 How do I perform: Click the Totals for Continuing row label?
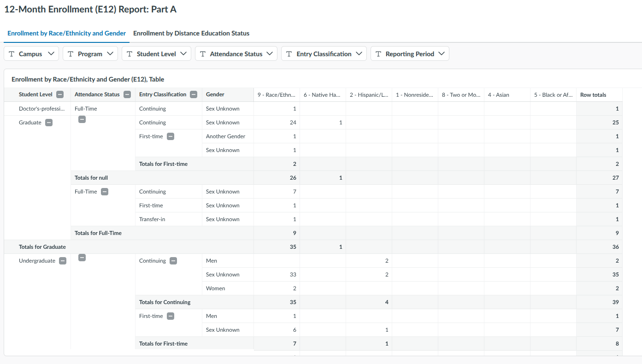tap(165, 302)
